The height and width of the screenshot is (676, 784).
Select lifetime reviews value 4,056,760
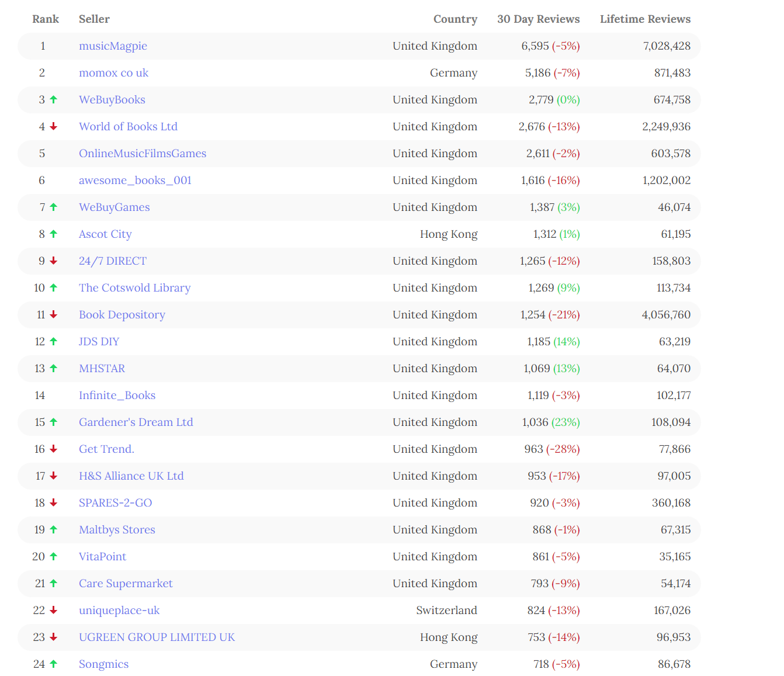pyautogui.click(x=666, y=315)
